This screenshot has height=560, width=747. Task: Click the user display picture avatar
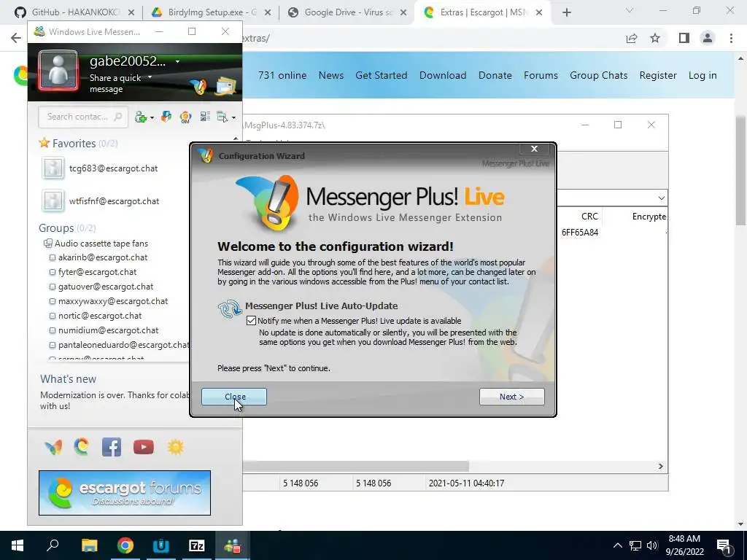pyautogui.click(x=58, y=71)
